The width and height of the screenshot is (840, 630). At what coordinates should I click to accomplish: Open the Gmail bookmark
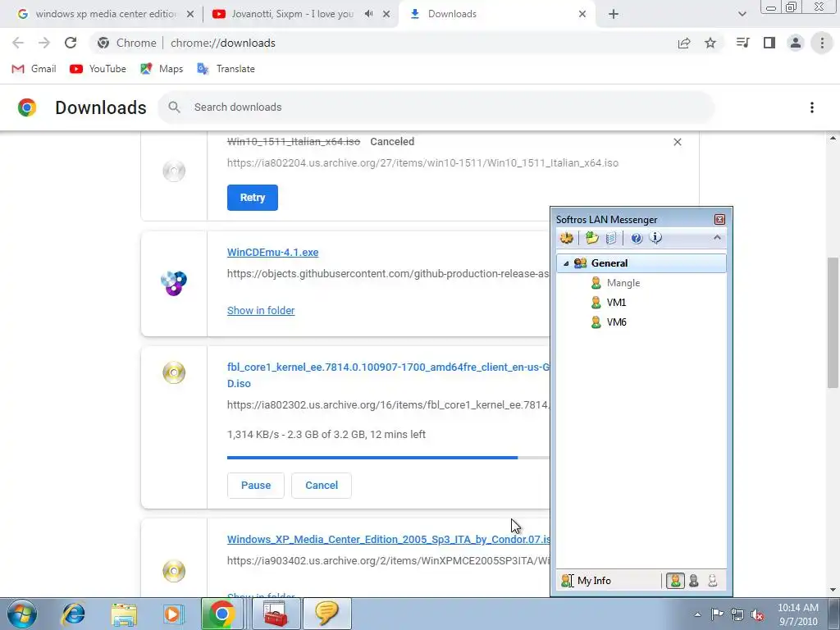[x=34, y=69]
